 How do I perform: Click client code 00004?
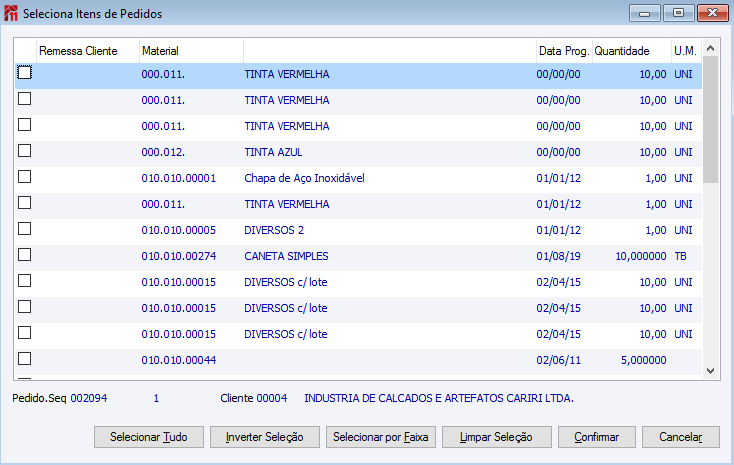click(272, 399)
